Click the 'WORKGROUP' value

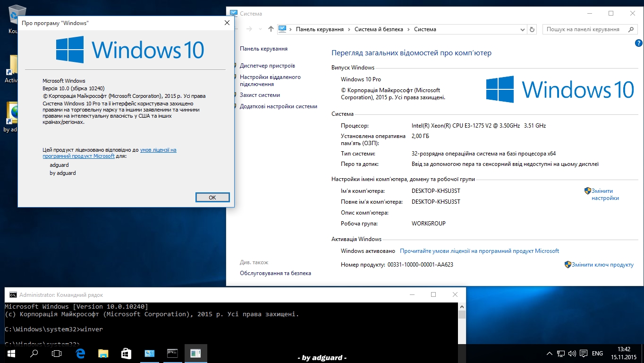pos(429,224)
